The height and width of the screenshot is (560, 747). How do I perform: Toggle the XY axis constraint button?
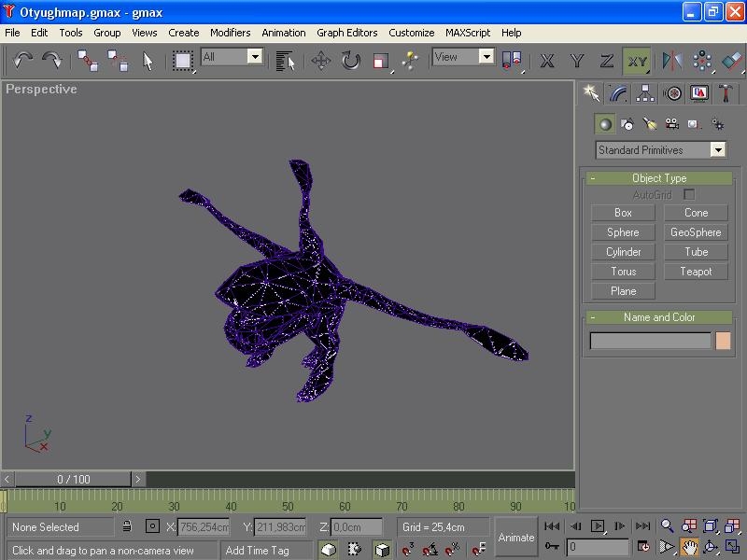pyautogui.click(x=637, y=61)
